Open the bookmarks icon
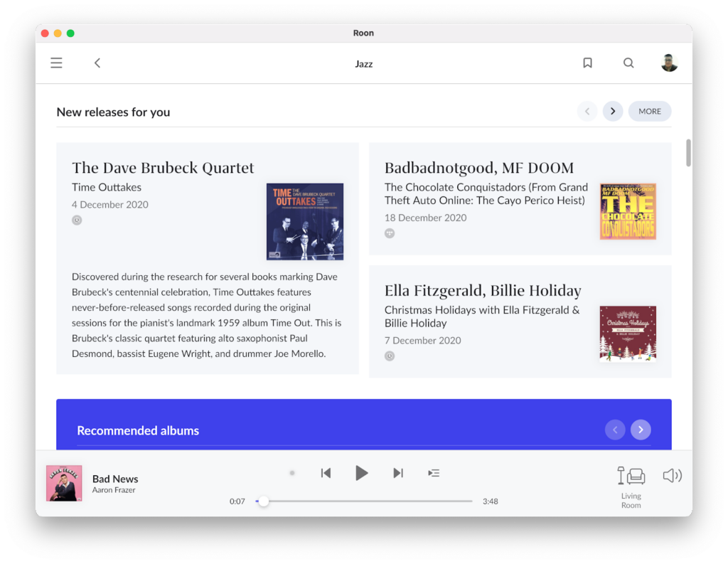This screenshot has width=728, height=564. [x=587, y=63]
